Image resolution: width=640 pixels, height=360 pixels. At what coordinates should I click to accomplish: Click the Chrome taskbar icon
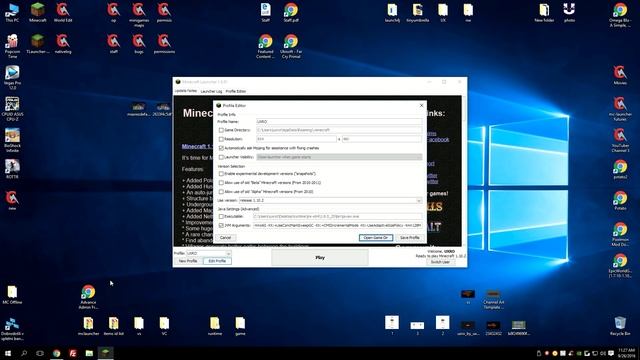(x=56, y=353)
